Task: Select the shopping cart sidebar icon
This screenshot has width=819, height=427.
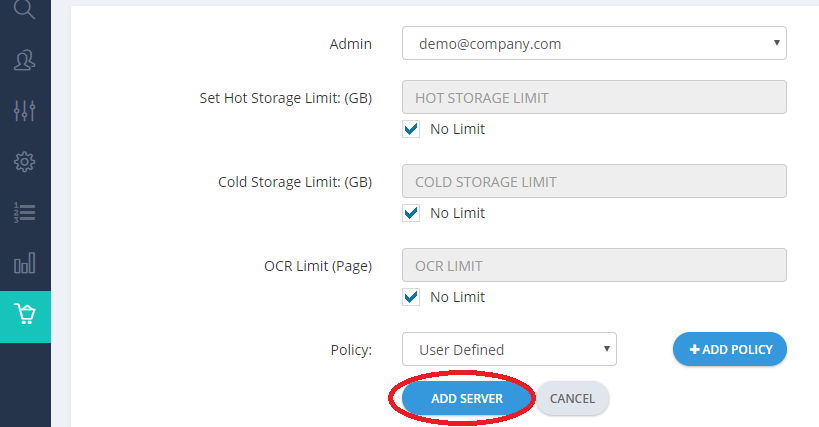Action: (x=25, y=314)
